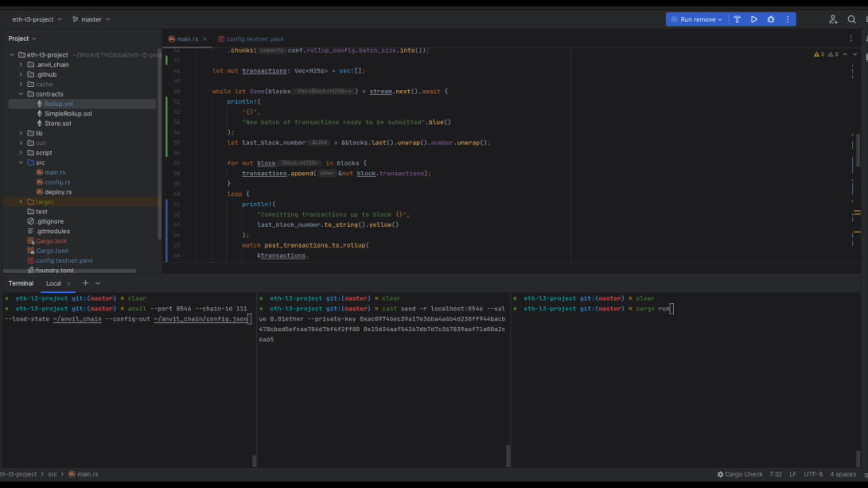Open SimpleRollup.sol file
Screen dimensions: 868x488
click(x=68, y=114)
